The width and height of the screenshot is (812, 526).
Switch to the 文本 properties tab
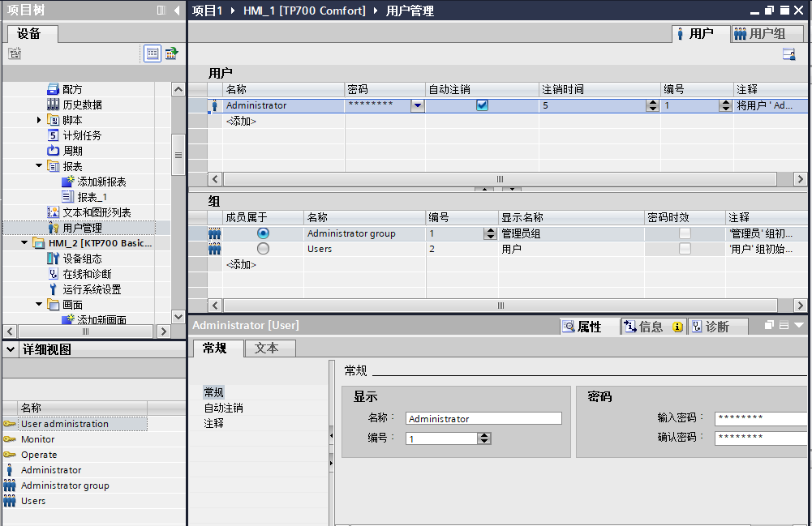click(270, 349)
